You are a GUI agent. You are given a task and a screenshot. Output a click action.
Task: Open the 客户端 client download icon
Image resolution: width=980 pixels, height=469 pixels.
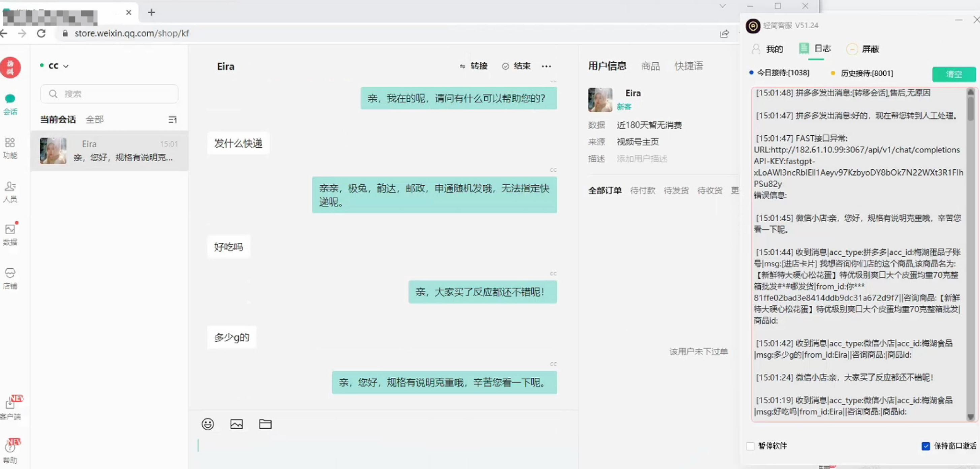(x=10, y=408)
